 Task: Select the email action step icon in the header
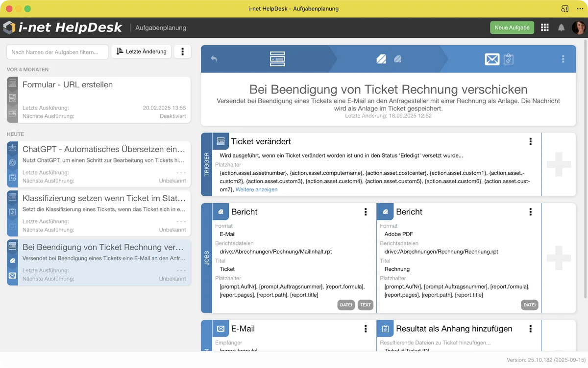(492, 59)
